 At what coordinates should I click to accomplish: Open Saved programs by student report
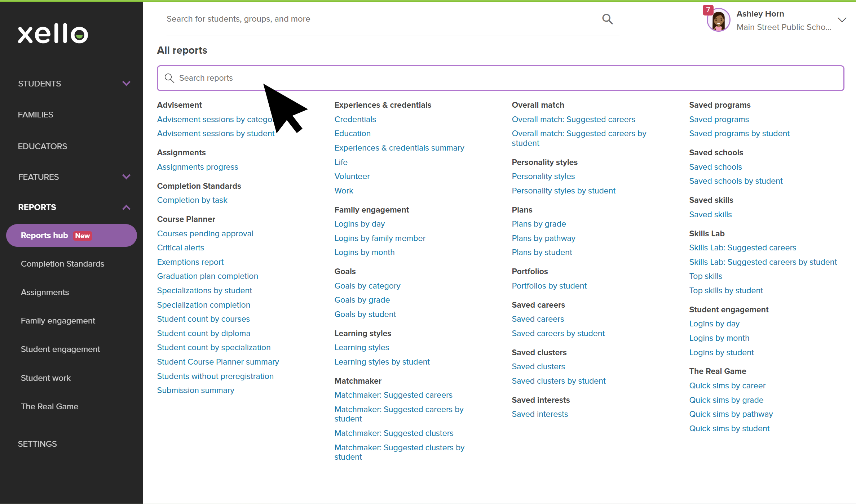(x=739, y=133)
